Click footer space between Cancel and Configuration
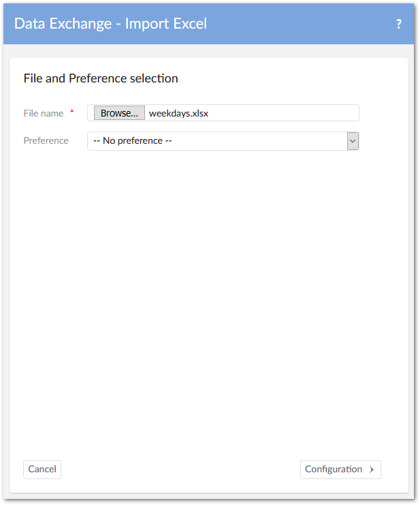420x505 pixels. tap(177, 470)
